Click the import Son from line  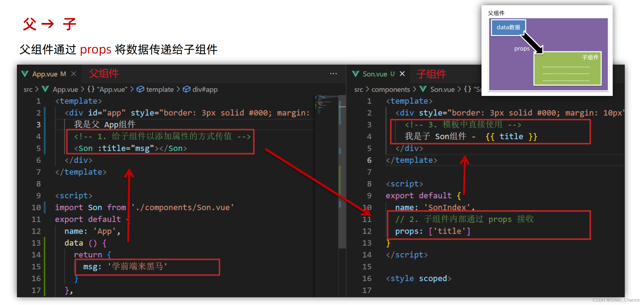point(144,207)
